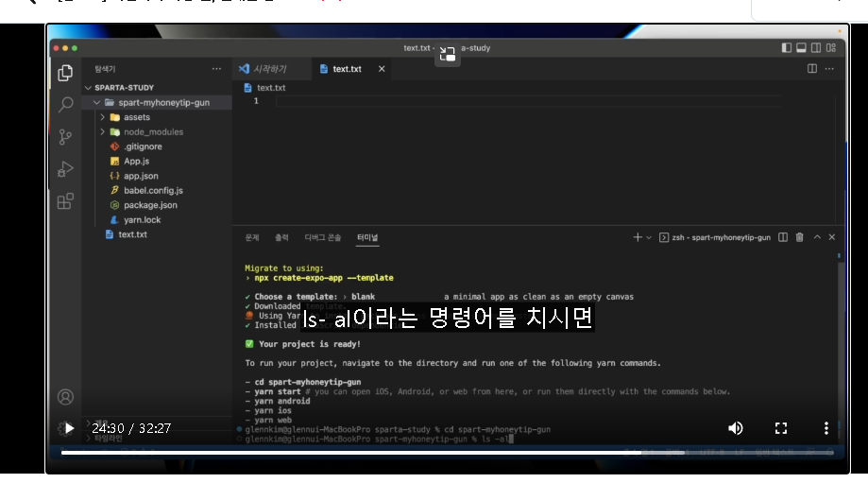This screenshot has height=483, width=868.
Task: Mute the video volume
Action: pos(735,428)
